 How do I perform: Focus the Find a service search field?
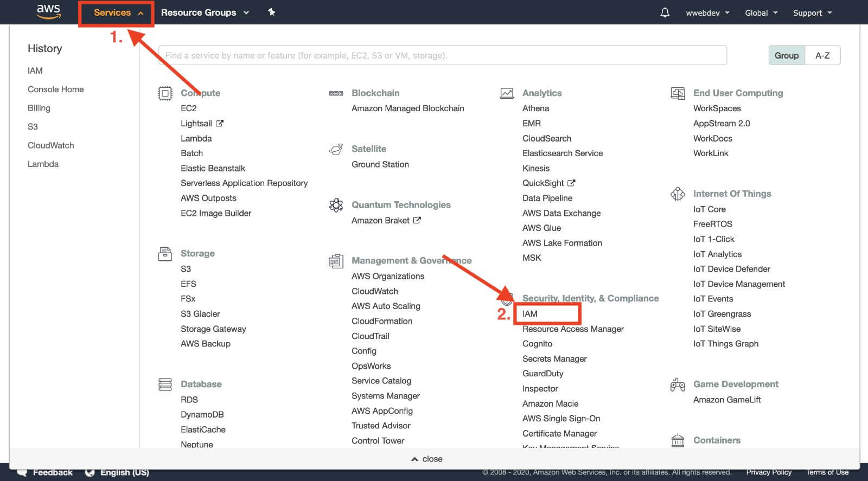pyautogui.click(x=443, y=55)
